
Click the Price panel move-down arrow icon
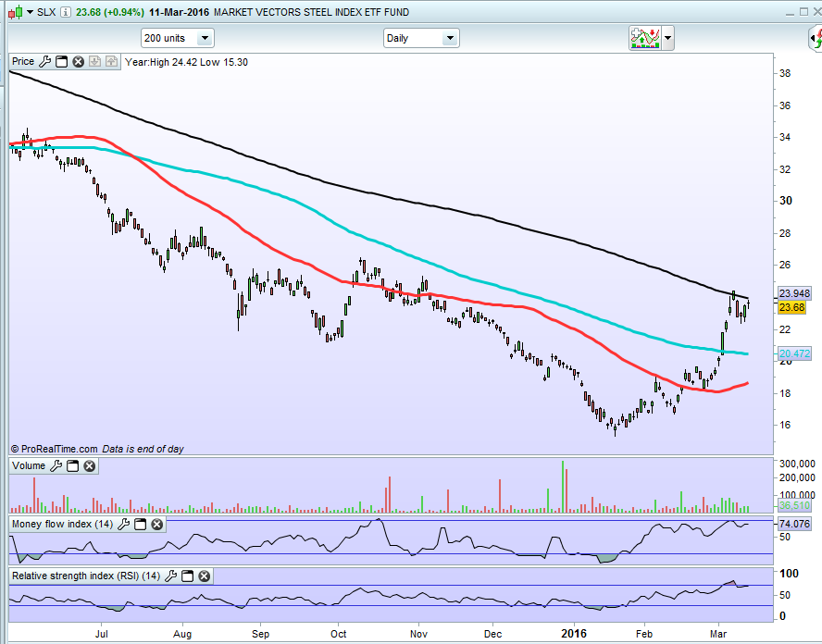(x=95, y=62)
